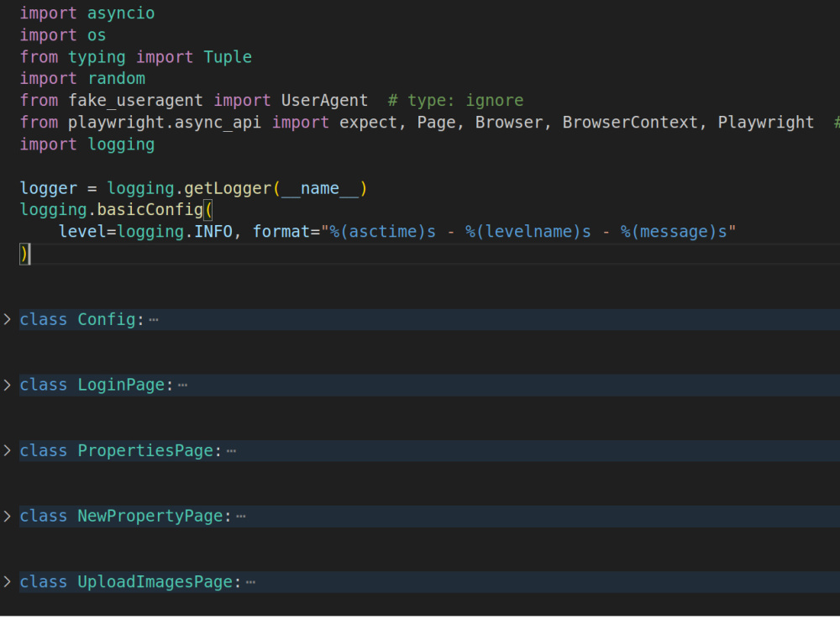Click the '__name__' argument
The image size is (840, 630).
coord(320,188)
